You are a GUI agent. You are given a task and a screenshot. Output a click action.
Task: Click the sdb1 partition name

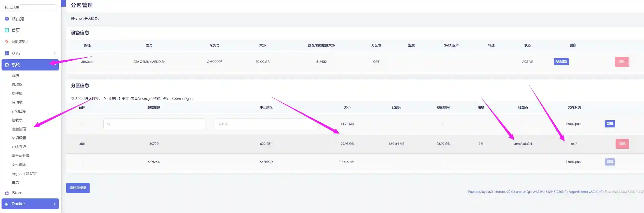(x=82, y=144)
